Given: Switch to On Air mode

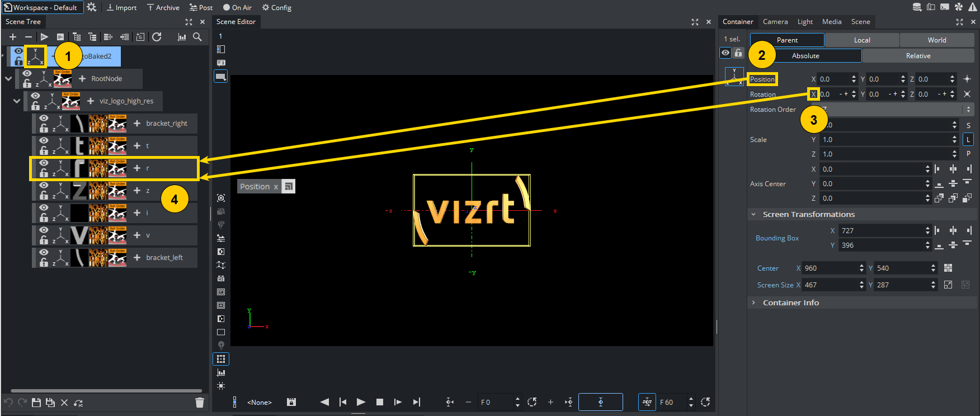Looking at the screenshot, I should pyautogui.click(x=237, y=7).
